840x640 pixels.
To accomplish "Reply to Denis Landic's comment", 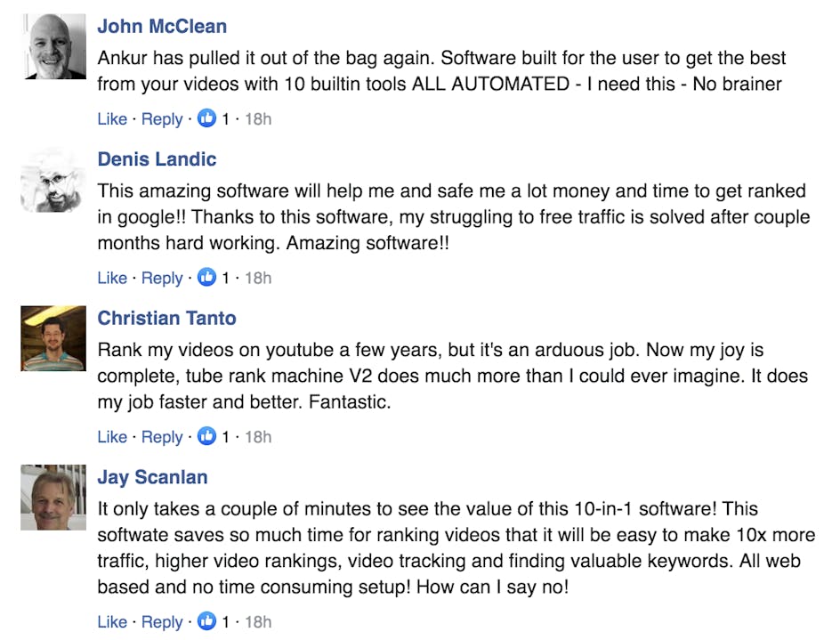I will [x=162, y=278].
